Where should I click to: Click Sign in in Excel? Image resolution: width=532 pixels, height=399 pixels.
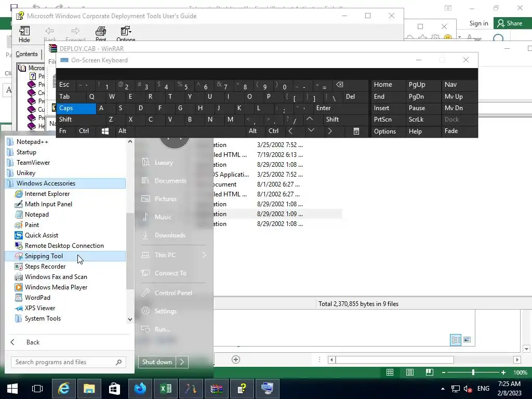click(x=478, y=23)
